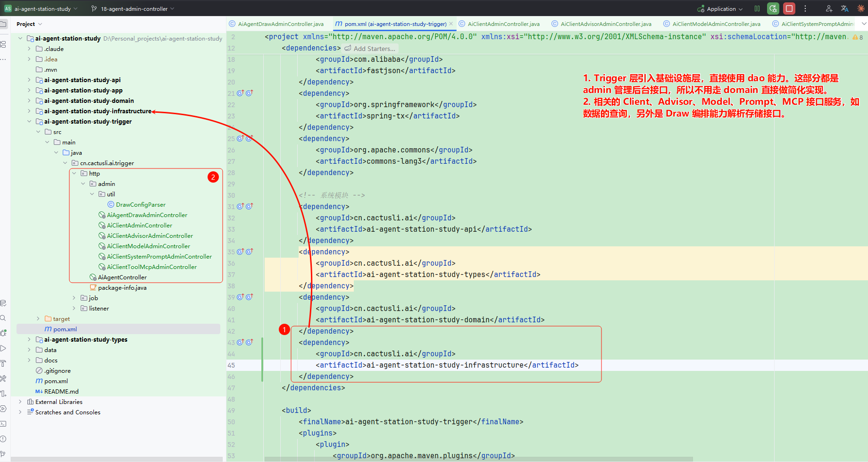868x462 pixels.
Task: Open the Structure tool window icon
Action: click(x=3, y=44)
